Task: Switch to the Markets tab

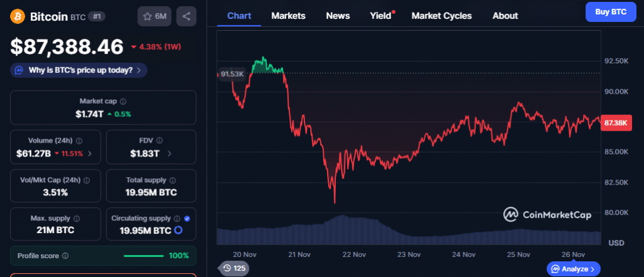Action: [x=288, y=16]
